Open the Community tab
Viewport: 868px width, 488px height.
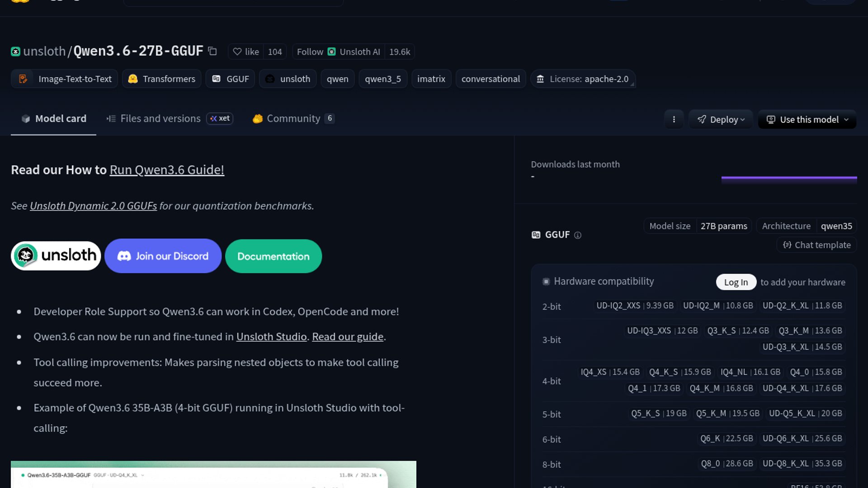[293, 118]
